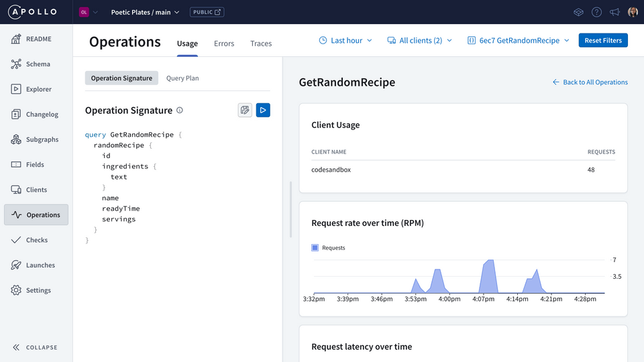Open the announcements megaphone icon
The height and width of the screenshot is (362, 644).
click(614, 12)
